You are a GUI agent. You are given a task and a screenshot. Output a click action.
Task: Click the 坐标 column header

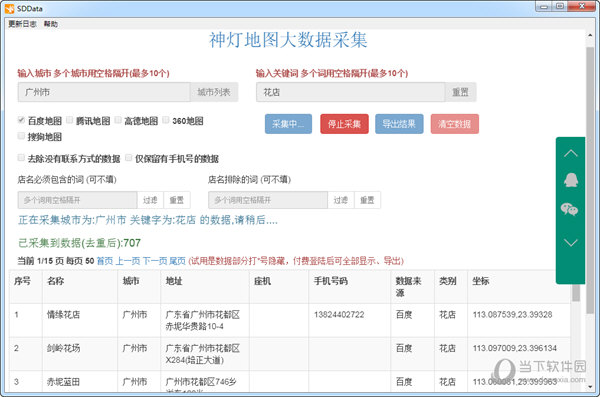[481, 281]
